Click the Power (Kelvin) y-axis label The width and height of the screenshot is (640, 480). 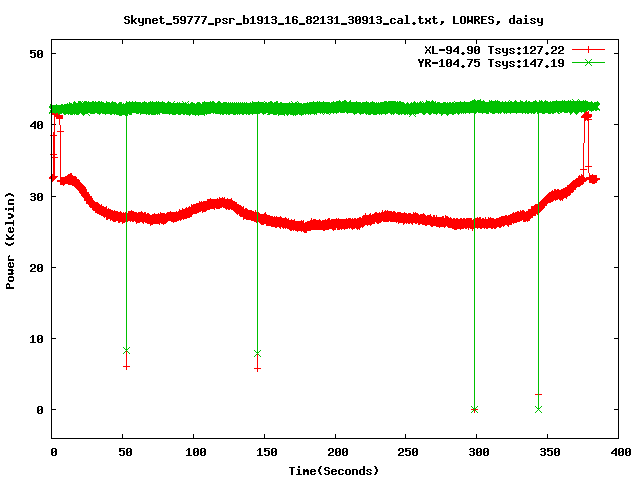[x=10, y=241]
